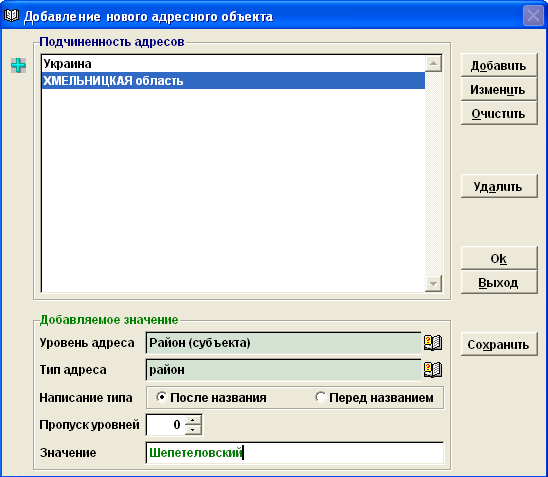548x477 pixels.
Task: Select ХМЕЛЬНИЦКАЯ область in the list
Action: click(x=233, y=81)
